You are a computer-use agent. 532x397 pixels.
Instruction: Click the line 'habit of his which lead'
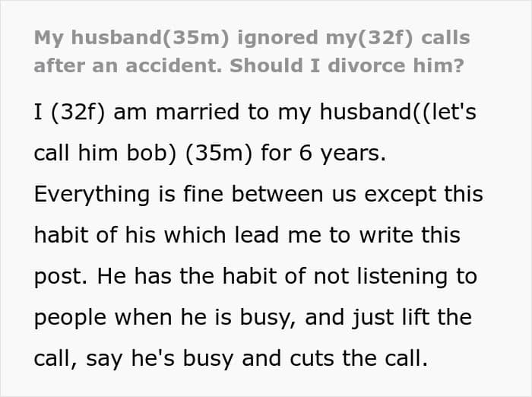157,235
